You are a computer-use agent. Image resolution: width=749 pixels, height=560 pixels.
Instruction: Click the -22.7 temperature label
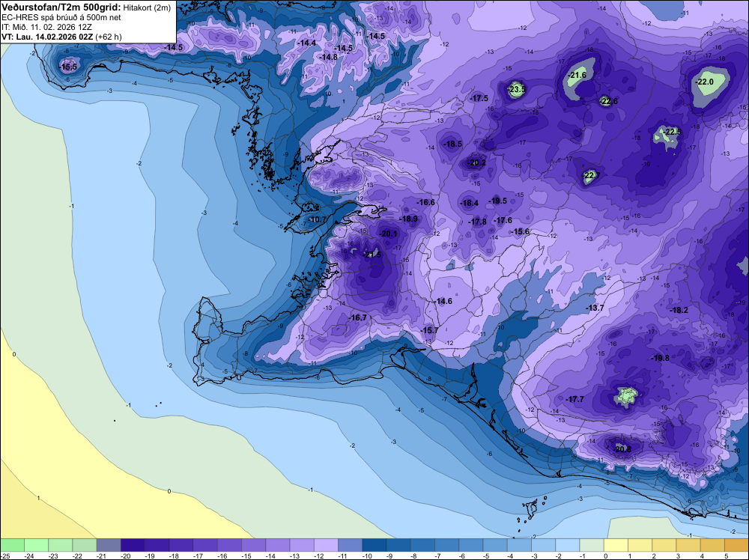pos(592,176)
